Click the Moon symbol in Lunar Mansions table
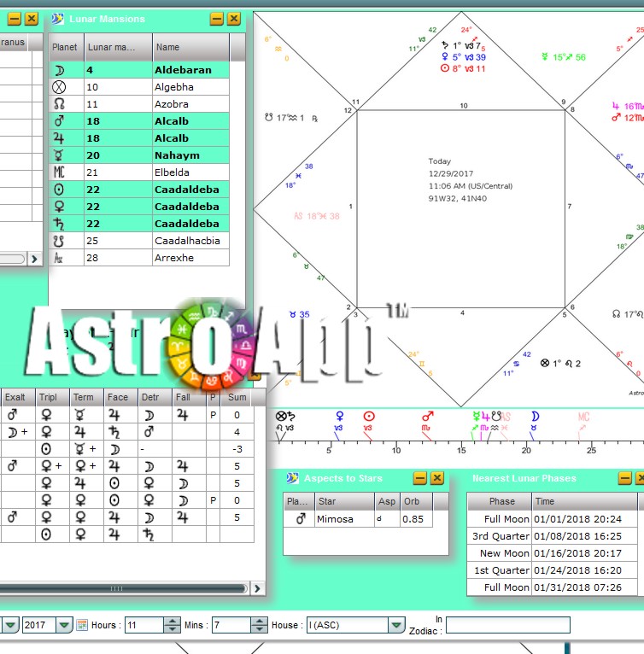Screen dimensions: 644x654 click(x=59, y=70)
